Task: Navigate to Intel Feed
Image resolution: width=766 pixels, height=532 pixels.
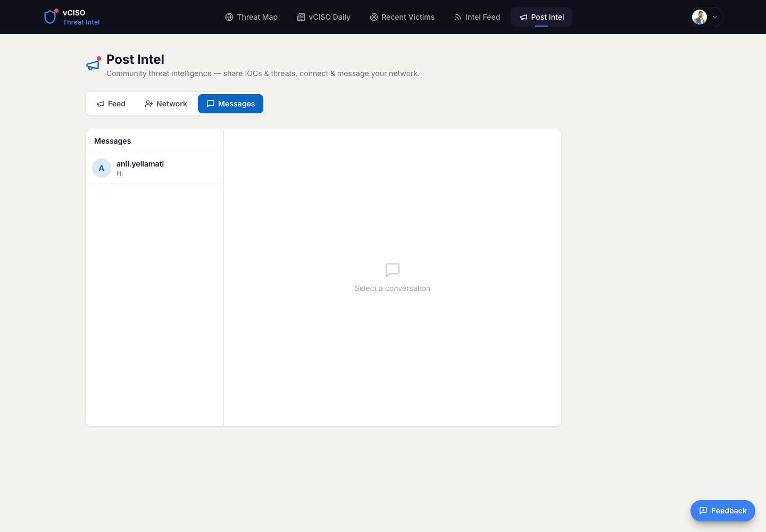Action: point(477,17)
